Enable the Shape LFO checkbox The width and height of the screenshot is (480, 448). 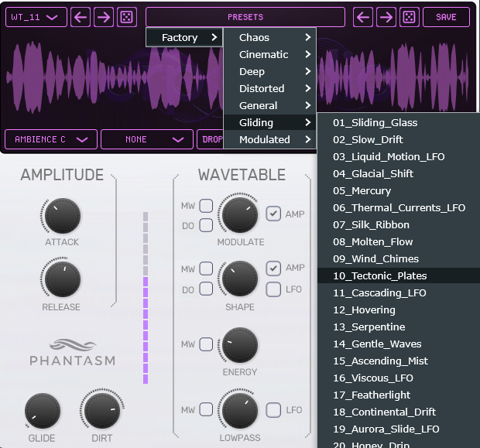273,289
